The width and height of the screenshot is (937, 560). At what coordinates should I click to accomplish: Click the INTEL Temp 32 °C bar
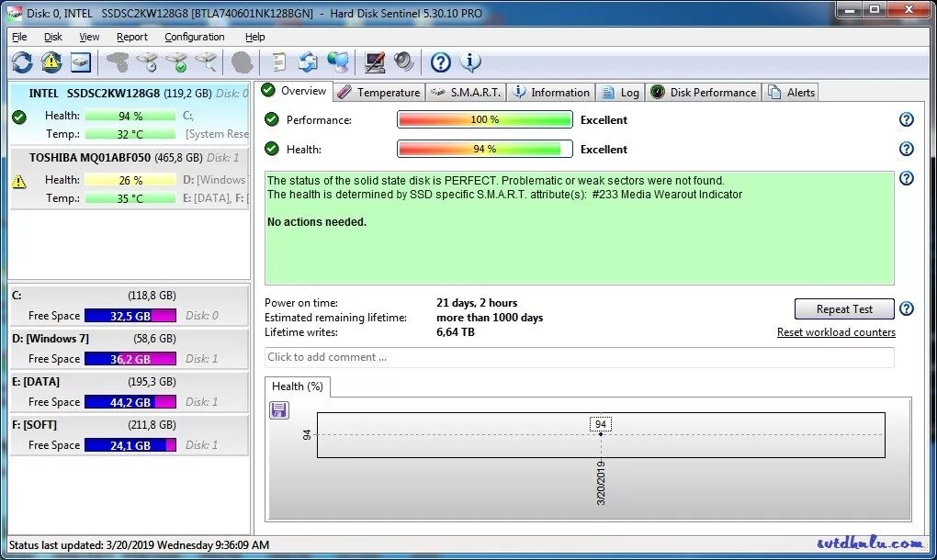130,134
